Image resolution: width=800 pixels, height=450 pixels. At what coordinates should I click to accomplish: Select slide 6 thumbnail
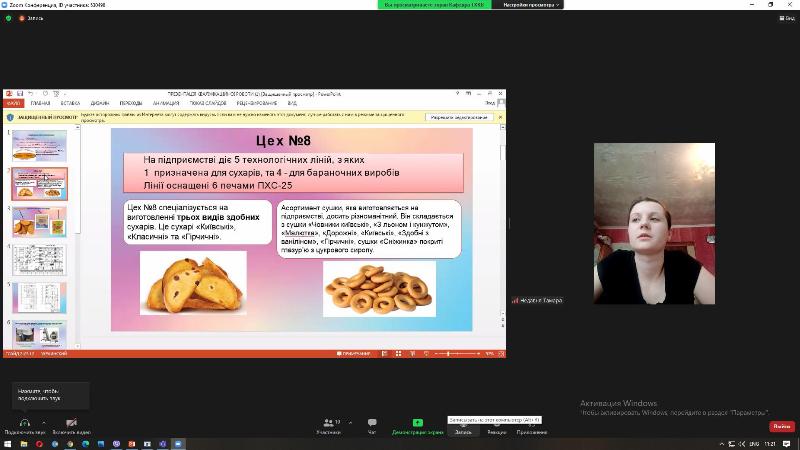pos(39,334)
